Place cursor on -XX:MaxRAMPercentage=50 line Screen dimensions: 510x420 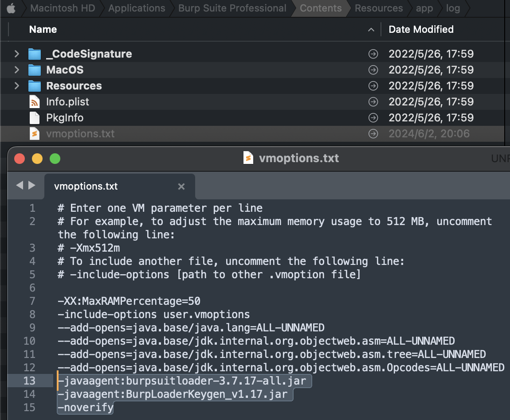pos(129,301)
